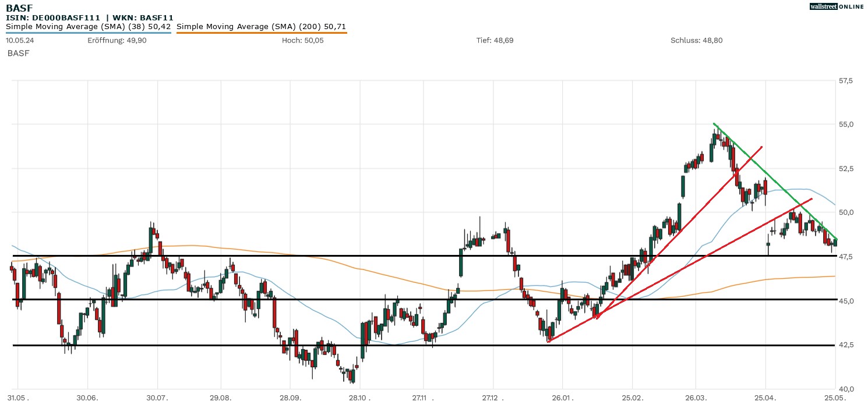Image resolution: width=868 pixels, height=401 pixels.
Task: Click the bold BASF chart title
Action: [x=19, y=8]
